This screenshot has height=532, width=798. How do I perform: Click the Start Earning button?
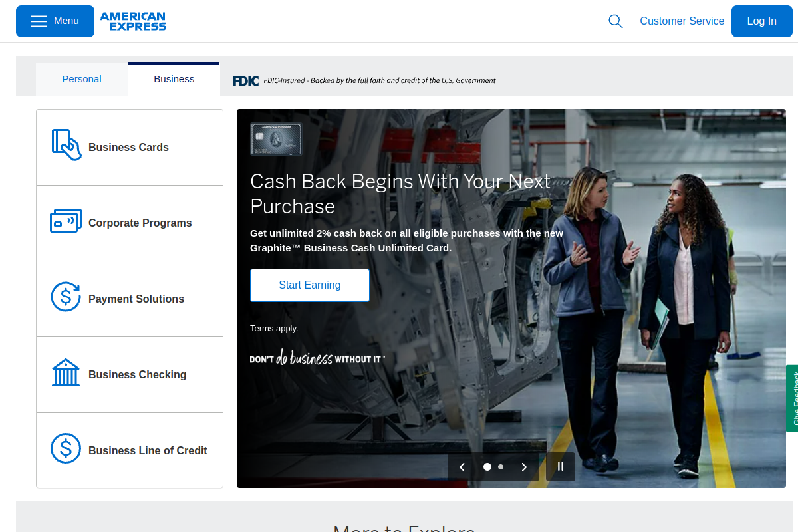click(310, 285)
